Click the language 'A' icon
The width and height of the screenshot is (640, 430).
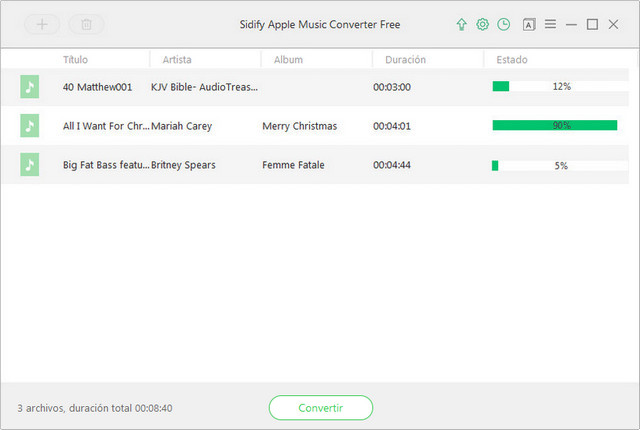point(529,24)
